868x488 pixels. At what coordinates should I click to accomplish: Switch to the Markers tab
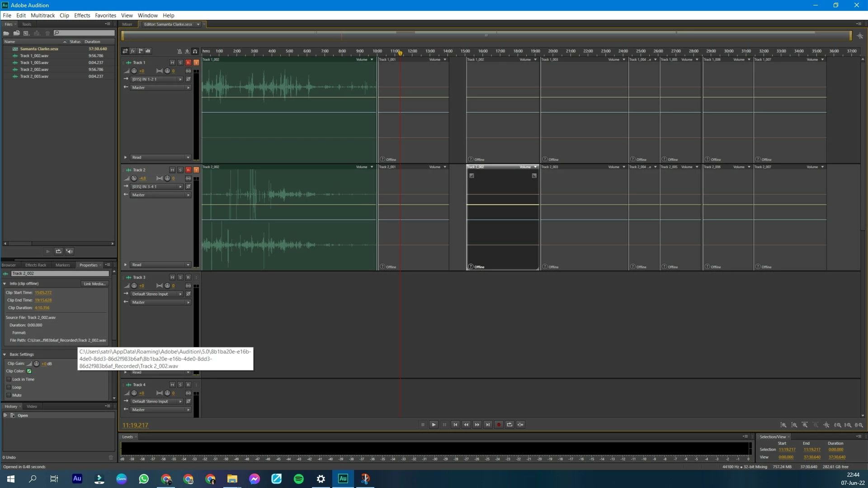62,265
